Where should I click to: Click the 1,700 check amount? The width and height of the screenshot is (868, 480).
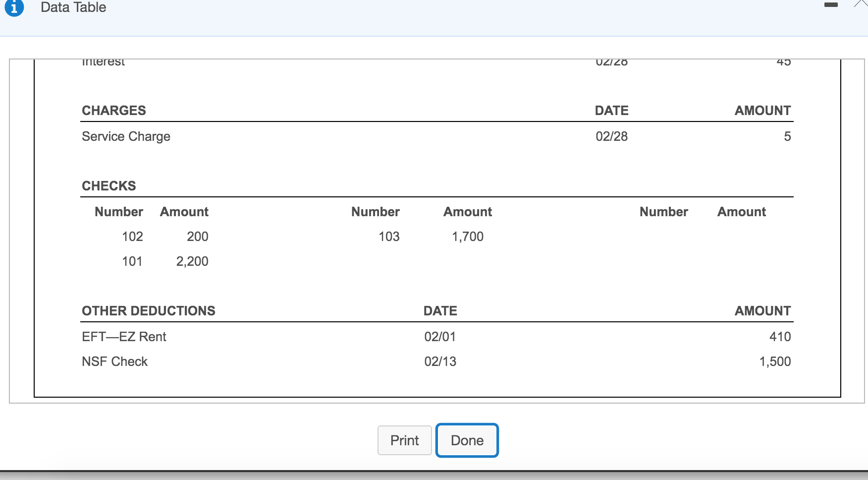pyautogui.click(x=468, y=237)
